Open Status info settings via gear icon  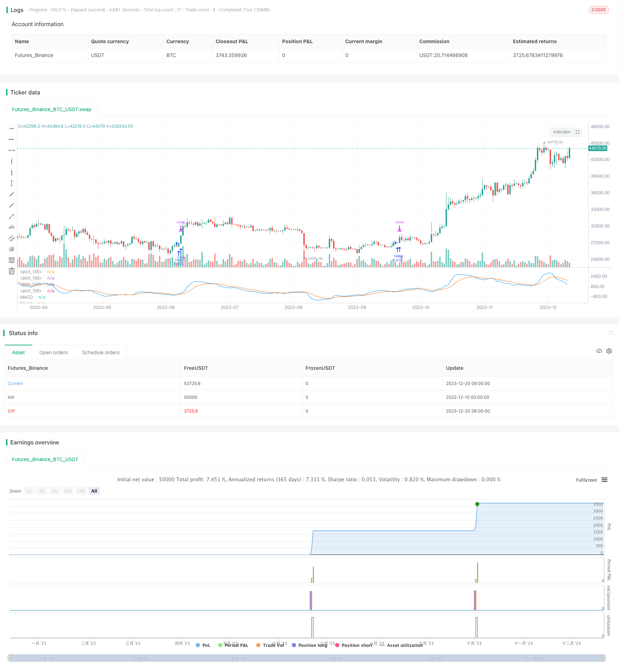(609, 351)
